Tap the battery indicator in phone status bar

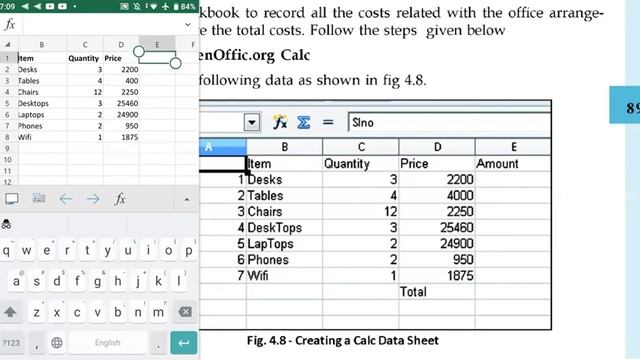(184, 7)
